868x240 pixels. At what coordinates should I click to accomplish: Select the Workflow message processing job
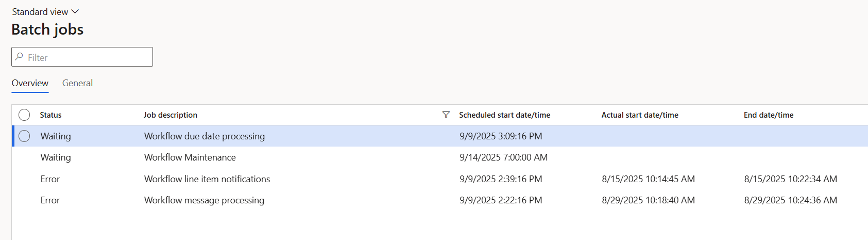coord(204,200)
